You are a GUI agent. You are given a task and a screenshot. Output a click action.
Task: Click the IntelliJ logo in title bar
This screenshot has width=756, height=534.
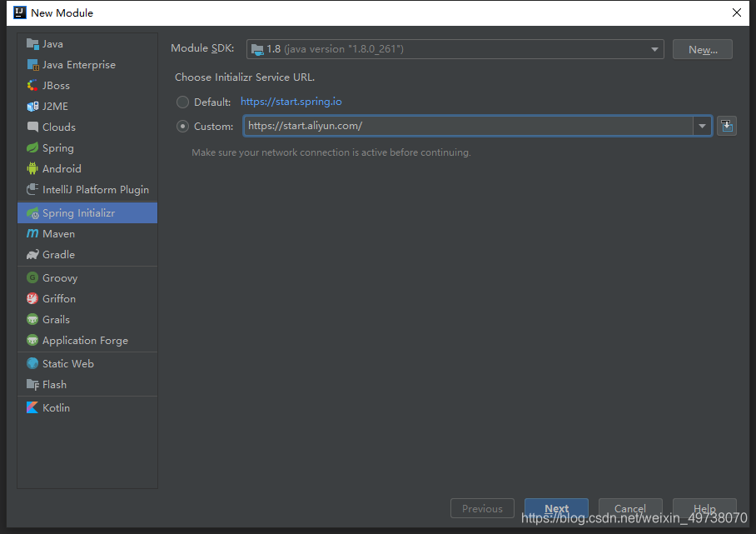click(20, 12)
